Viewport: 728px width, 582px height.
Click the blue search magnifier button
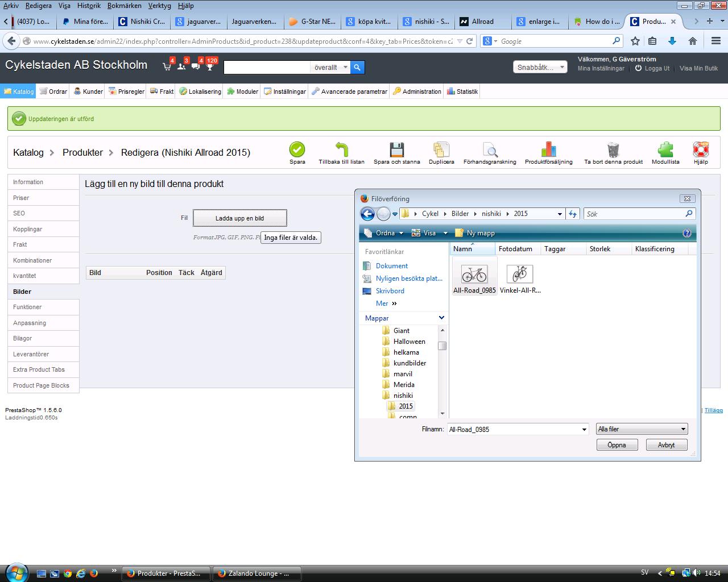pos(357,67)
